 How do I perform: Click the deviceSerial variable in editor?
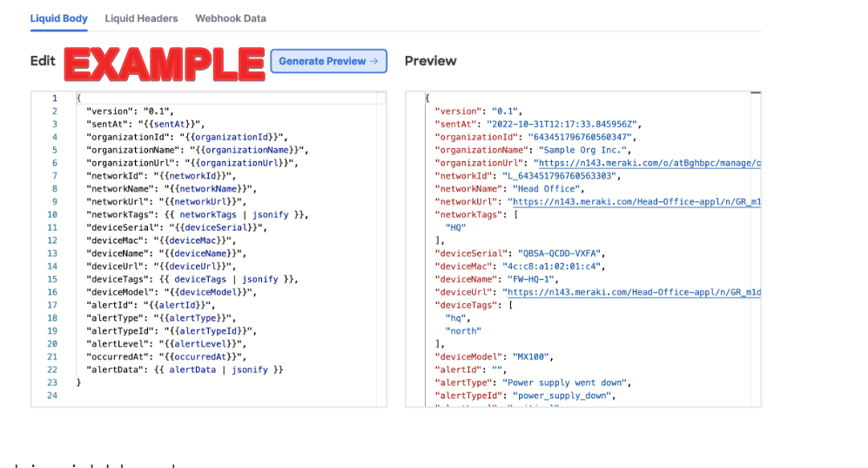(228, 227)
